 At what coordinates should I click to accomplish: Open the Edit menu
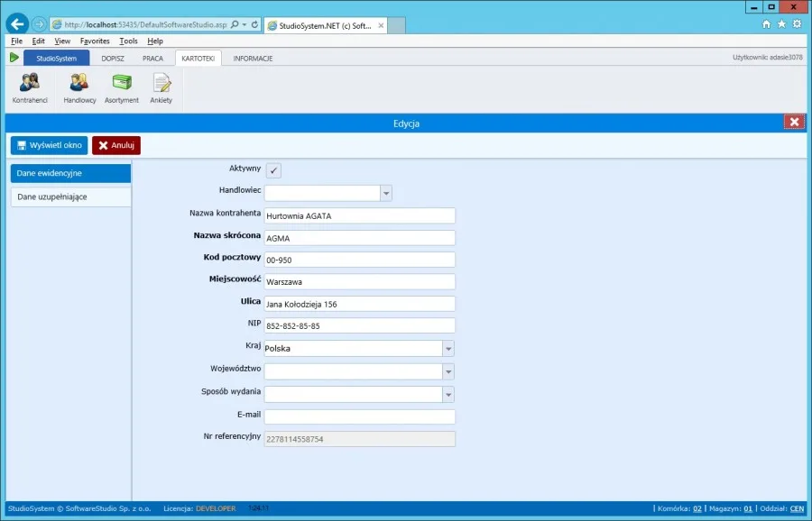coord(38,41)
